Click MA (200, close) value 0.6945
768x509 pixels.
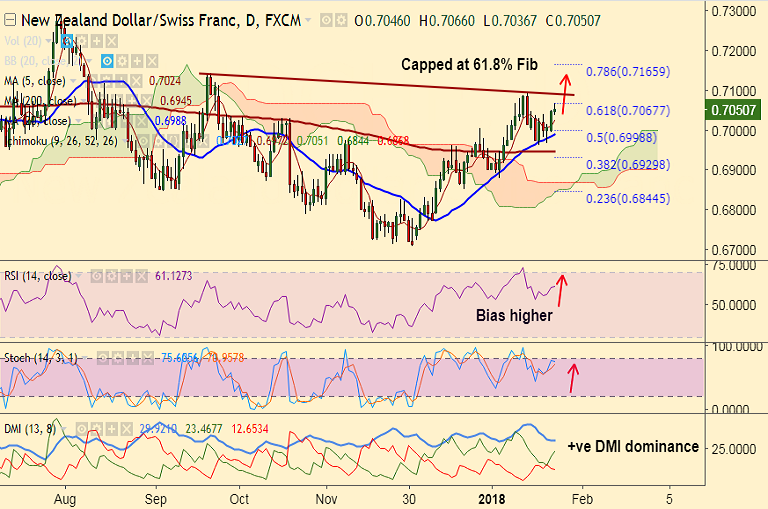point(176,101)
